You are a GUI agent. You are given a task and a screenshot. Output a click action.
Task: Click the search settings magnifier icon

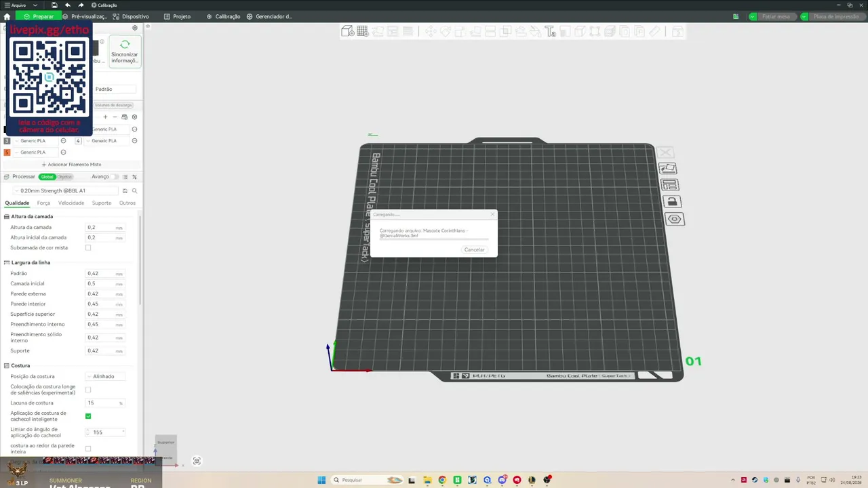[134, 191]
